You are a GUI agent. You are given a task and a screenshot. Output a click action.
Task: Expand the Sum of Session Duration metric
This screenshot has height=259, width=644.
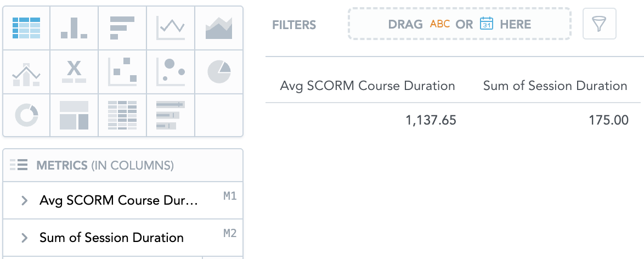click(x=24, y=238)
